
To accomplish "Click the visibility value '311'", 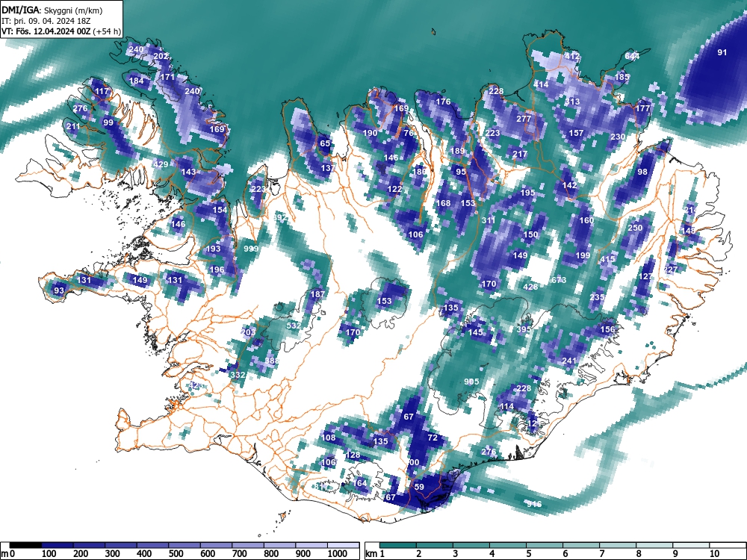I will point(489,220).
